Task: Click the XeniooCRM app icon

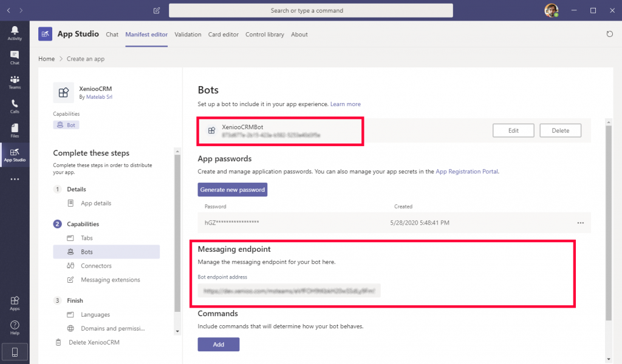Action: tap(63, 92)
